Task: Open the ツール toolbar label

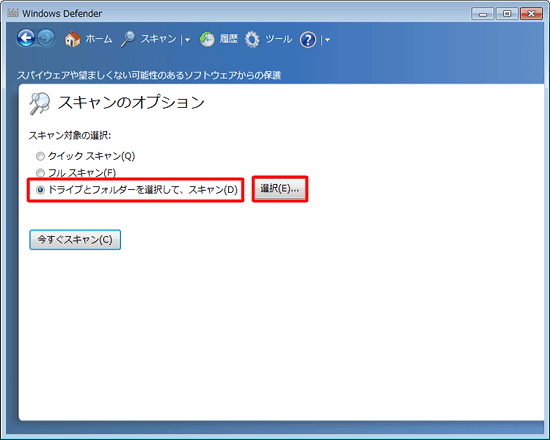Action: (x=279, y=39)
